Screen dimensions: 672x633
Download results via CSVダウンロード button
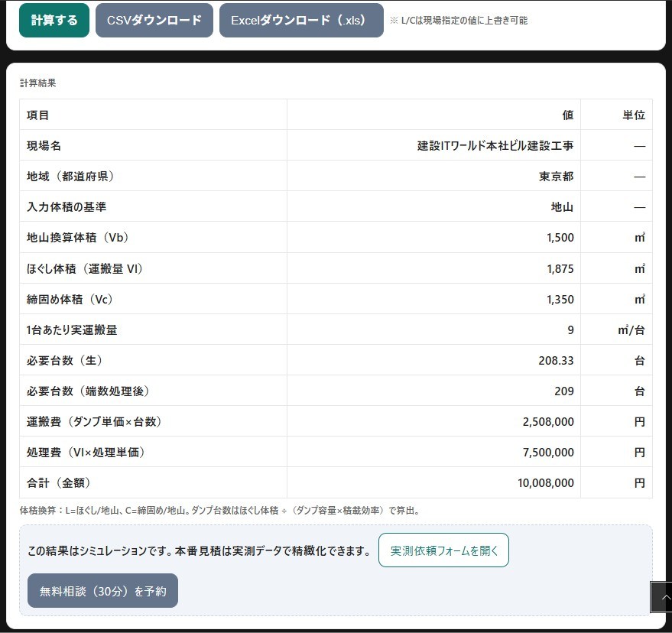(x=154, y=21)
